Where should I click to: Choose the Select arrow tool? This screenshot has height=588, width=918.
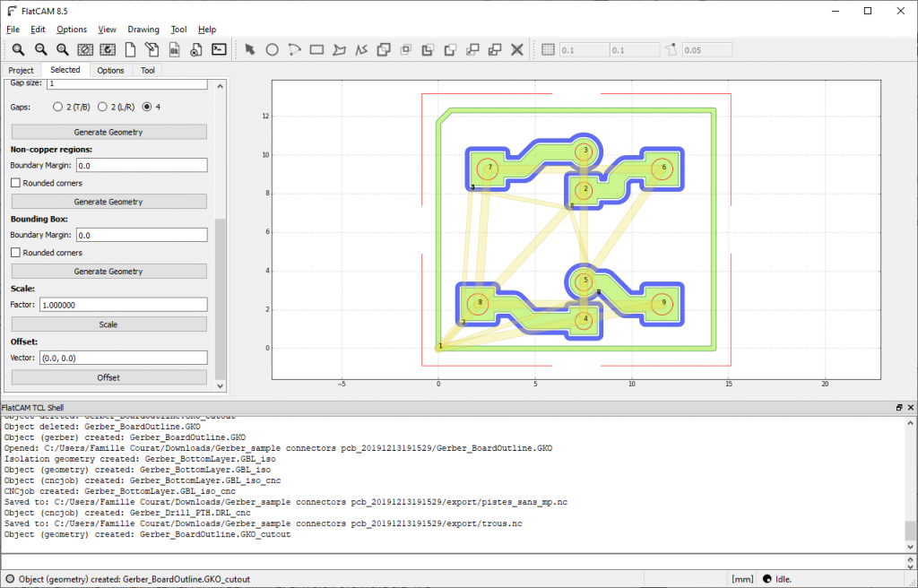[x=250, y=50]
